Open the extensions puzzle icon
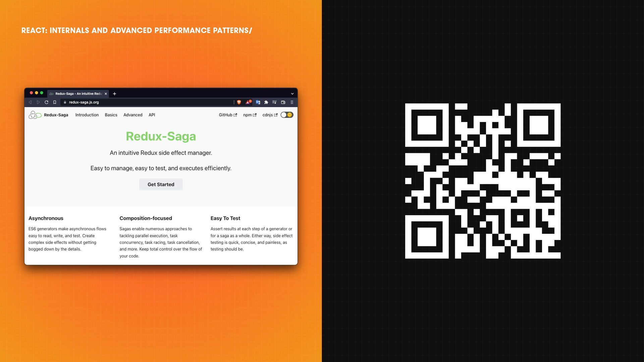Screen dimensions: 644x362 point(266,102)
